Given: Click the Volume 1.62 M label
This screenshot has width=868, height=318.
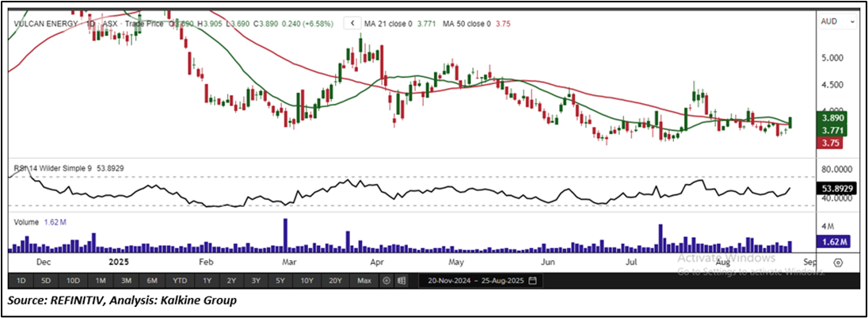Looking at the screenshot, I should [x=40, y=222].
